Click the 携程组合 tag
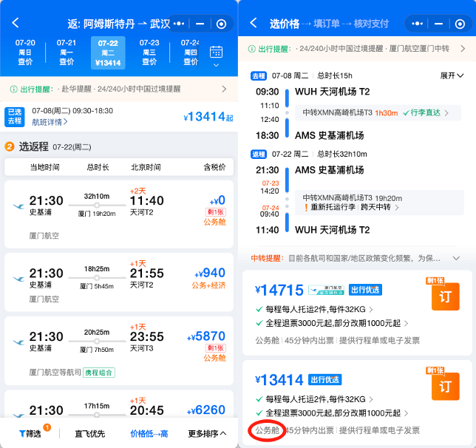This screenshot has width=476, height=448. (98, 373)
